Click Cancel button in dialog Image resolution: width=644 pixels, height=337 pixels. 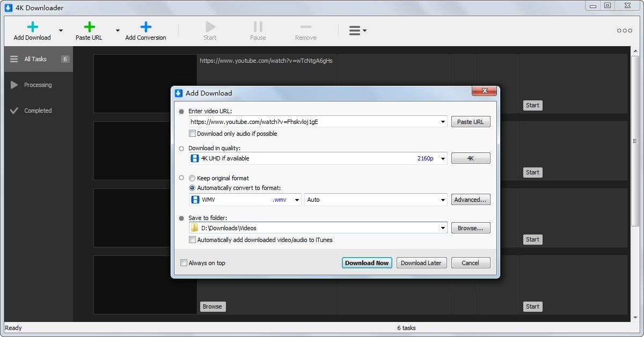point(471,263)
